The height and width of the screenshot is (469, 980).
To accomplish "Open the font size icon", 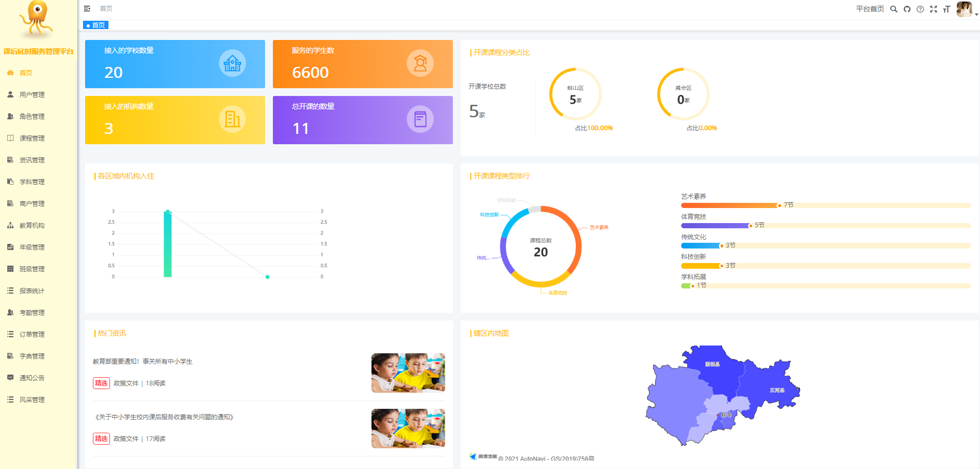I will [946, 9].
